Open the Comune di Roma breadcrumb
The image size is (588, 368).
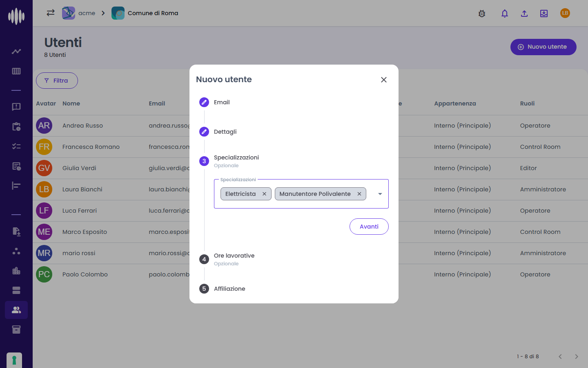[x=145, y=13]
